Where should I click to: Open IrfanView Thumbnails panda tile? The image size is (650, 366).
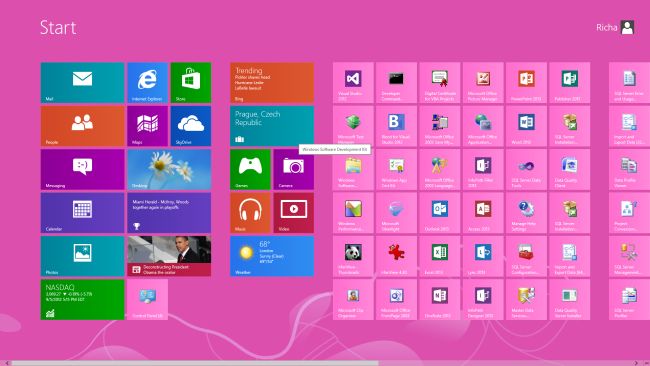353,256
